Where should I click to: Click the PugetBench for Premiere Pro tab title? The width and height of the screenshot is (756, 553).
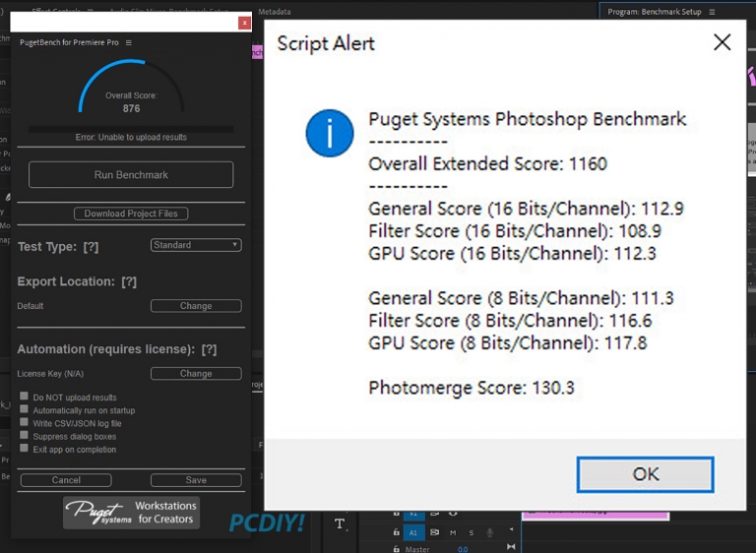69,42
